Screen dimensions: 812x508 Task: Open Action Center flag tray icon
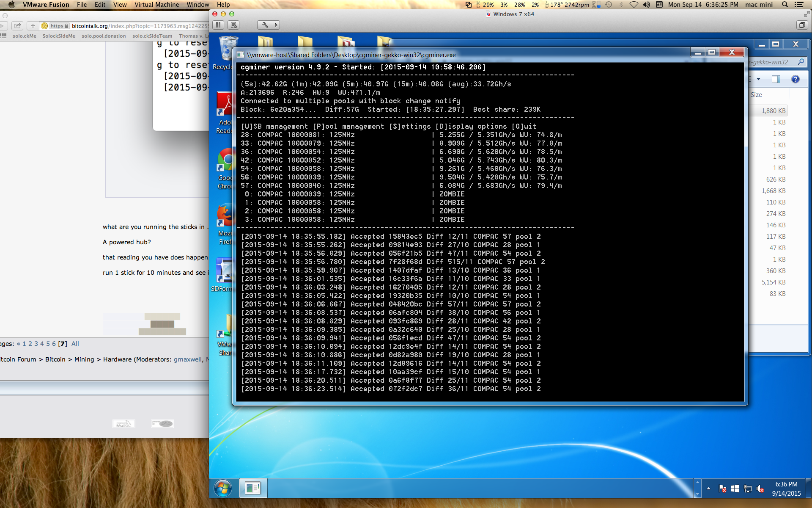click(722, 489)
